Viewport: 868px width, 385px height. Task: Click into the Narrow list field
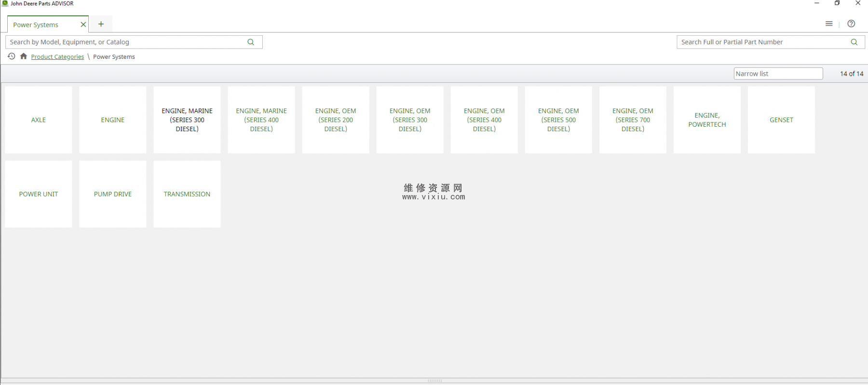tap(778, 74)
